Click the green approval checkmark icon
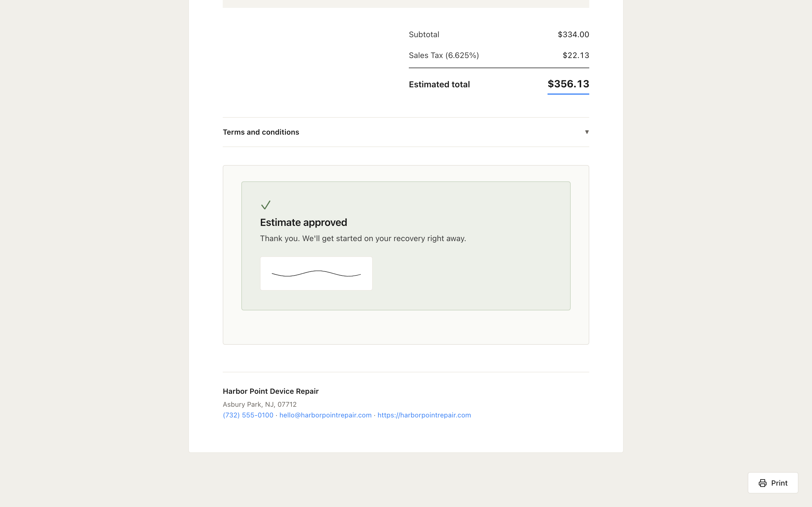812x507 pixels. pos(266,205)
